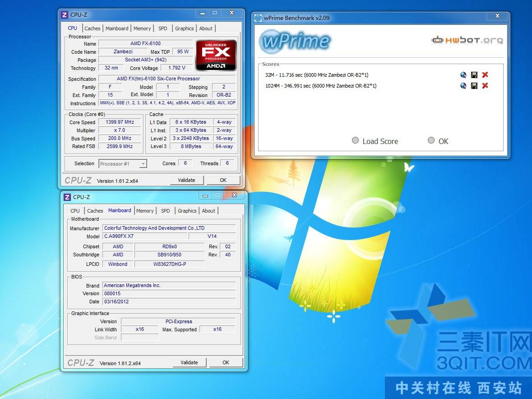532x399 pixels.
Task: Open web link for the 1024M score
Action: coord(463,85)
